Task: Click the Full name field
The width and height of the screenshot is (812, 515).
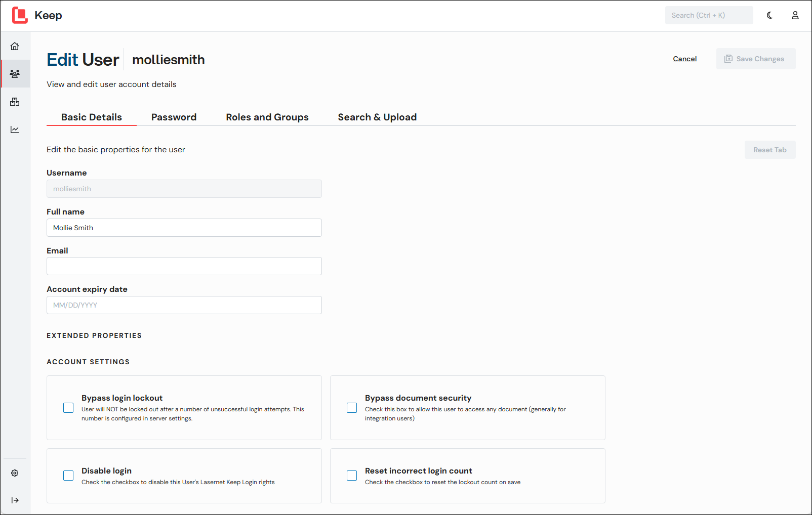Action: tap(184, 228)
